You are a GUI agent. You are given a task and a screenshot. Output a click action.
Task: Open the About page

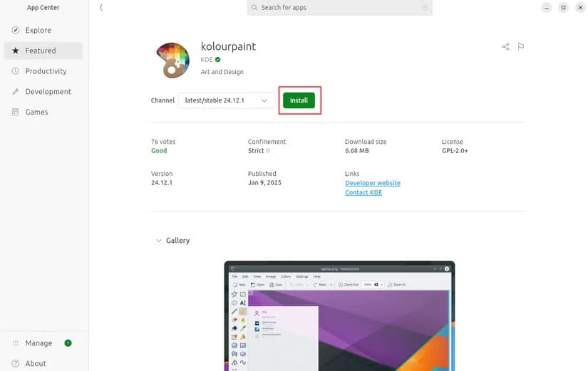pyautogui.click(x=36, y=363)
